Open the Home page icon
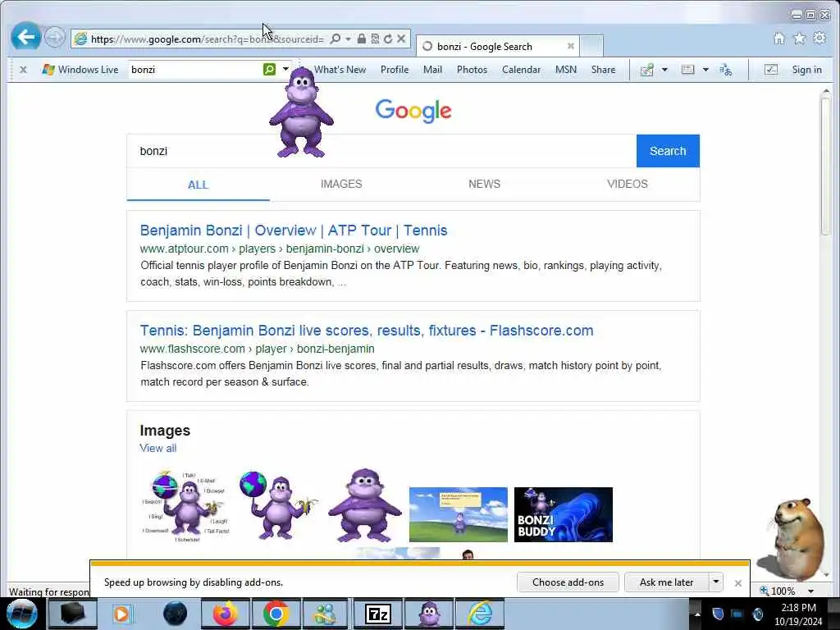Image resolution: width=840 pixels, height=630 pixels. click(779, 38)
